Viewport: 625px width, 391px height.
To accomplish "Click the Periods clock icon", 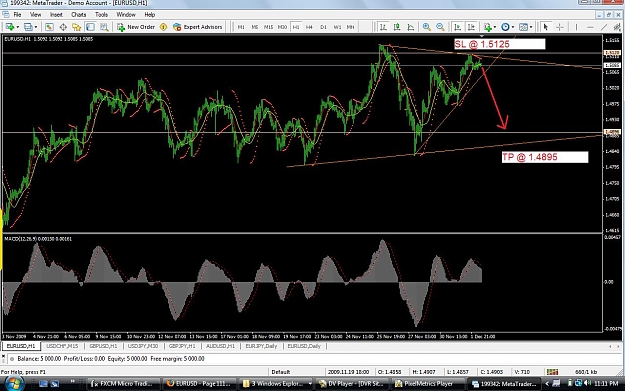I will (505, 27).
